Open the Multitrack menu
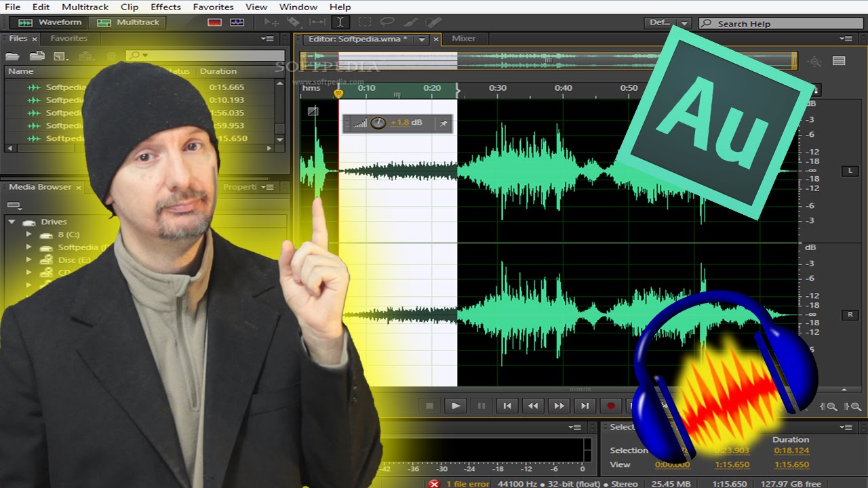This screenshot has height=488, width=868. tap(85, 7)
